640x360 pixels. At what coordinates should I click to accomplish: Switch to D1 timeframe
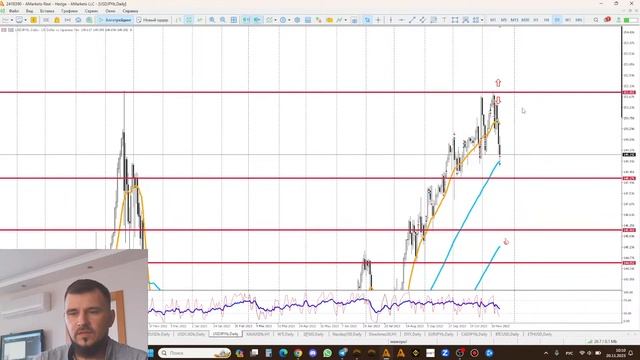(557, 20)
